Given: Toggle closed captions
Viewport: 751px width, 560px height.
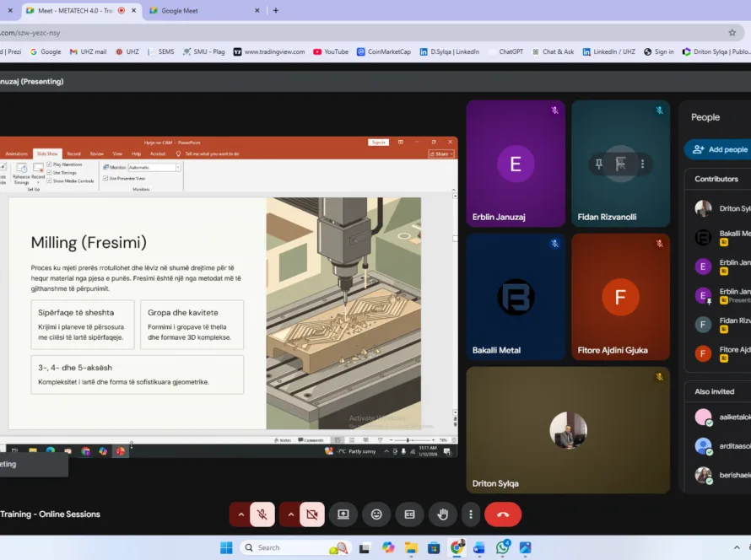Looking at the screenshot, I should 409,514.
